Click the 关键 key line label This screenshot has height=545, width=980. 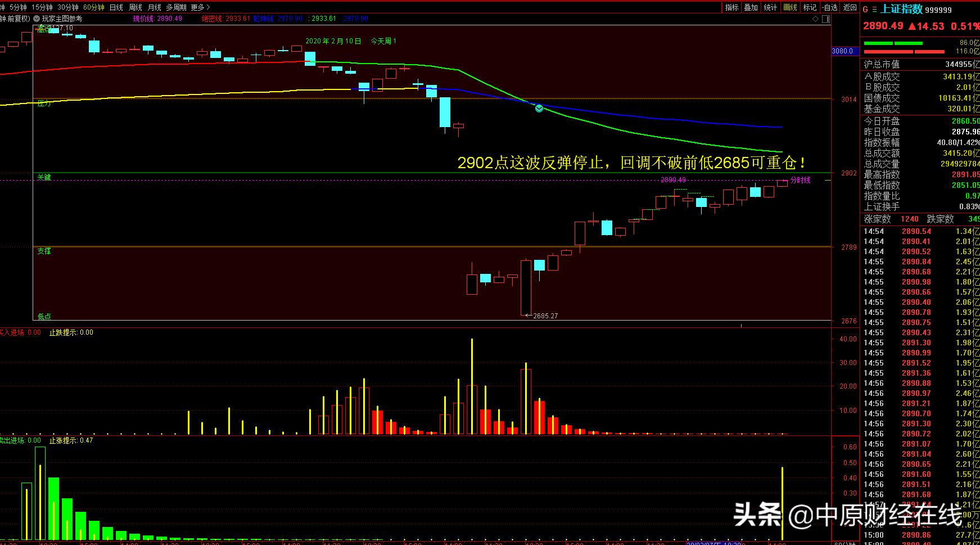point(44,177)
